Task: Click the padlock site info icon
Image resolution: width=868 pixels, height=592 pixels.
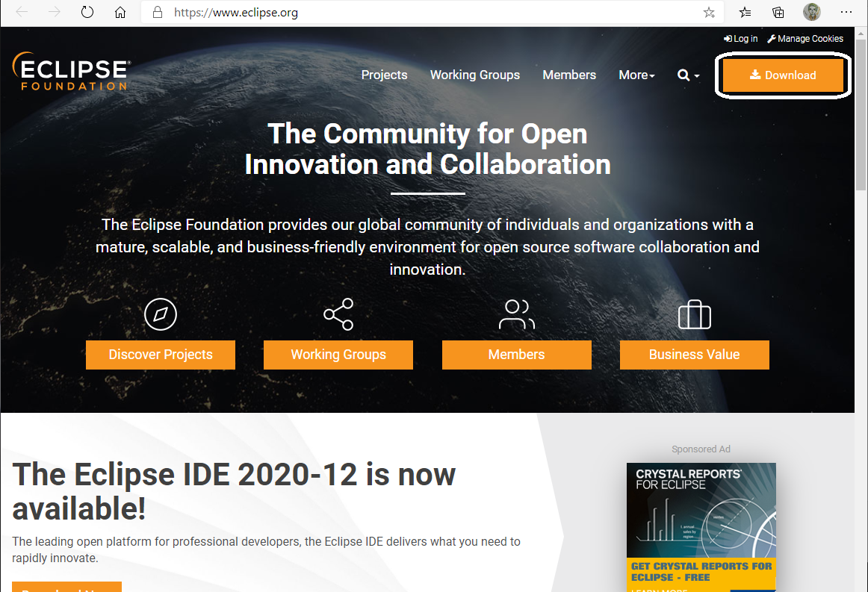Action: click(x=158, y=12)
